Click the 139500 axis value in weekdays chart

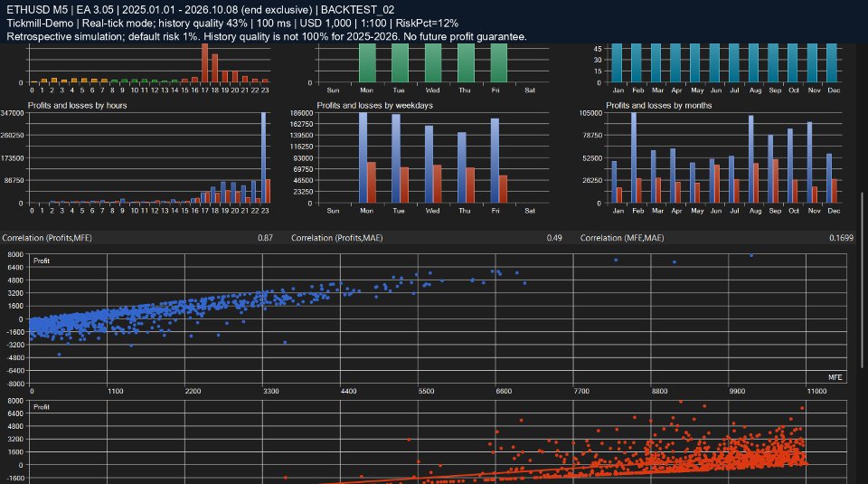[302, 135]
